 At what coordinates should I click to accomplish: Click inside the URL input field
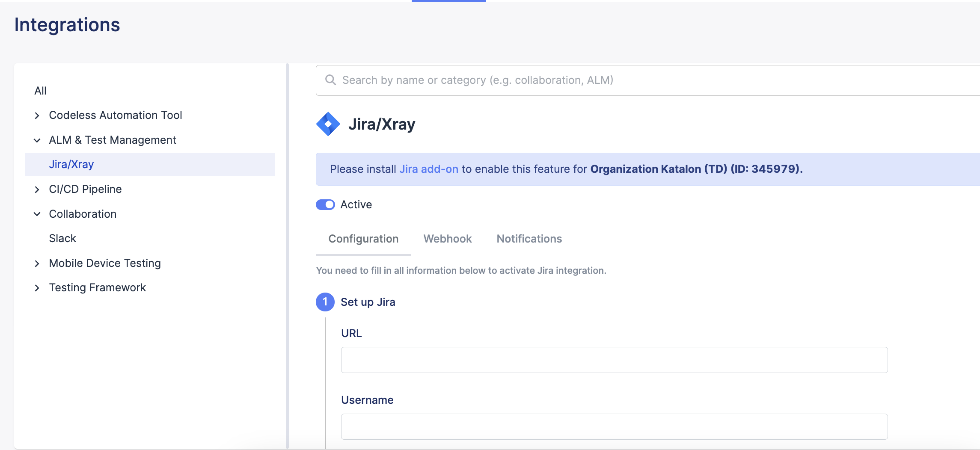(614, 360)
